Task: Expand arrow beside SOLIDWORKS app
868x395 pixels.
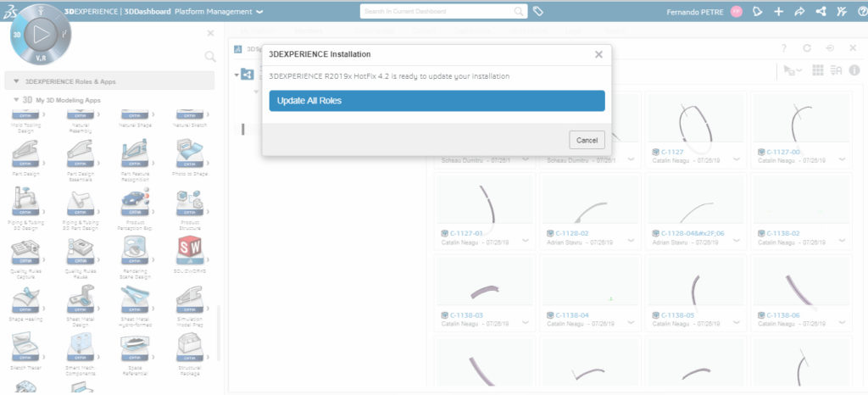Action: [209, 260]
